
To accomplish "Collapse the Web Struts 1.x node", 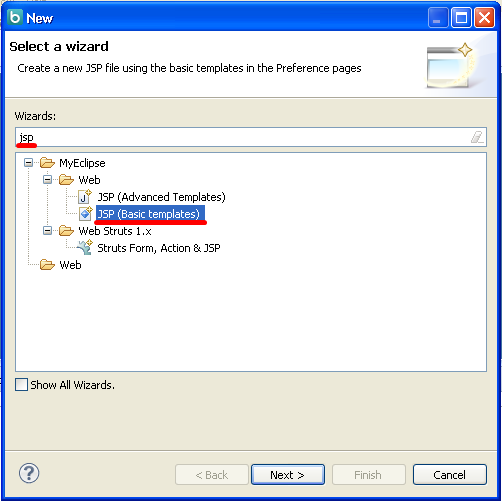I will pos(48,231).
